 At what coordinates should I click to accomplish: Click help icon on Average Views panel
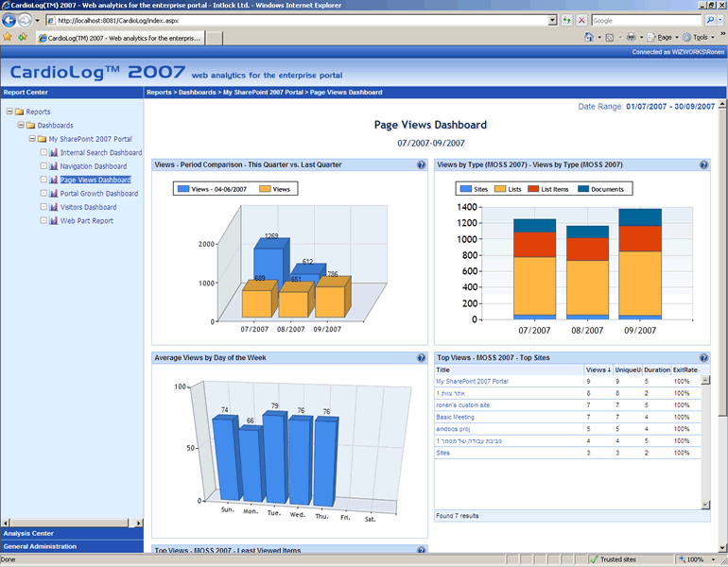[x=421, y=358]
